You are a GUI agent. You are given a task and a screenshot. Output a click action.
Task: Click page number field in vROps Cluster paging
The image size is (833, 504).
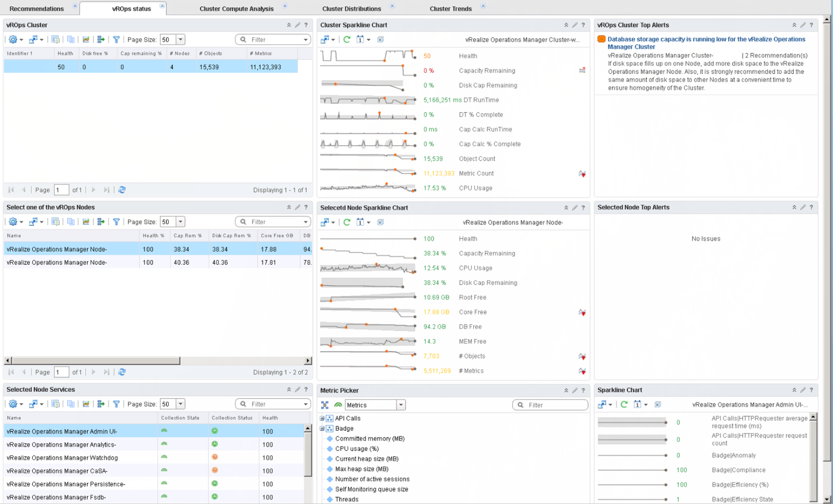[61, 190]
